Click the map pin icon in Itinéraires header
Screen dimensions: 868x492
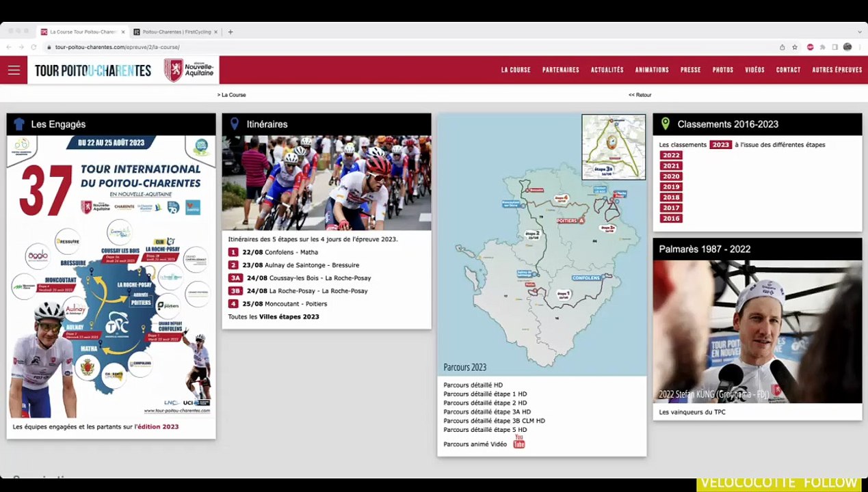coord(235,124)
